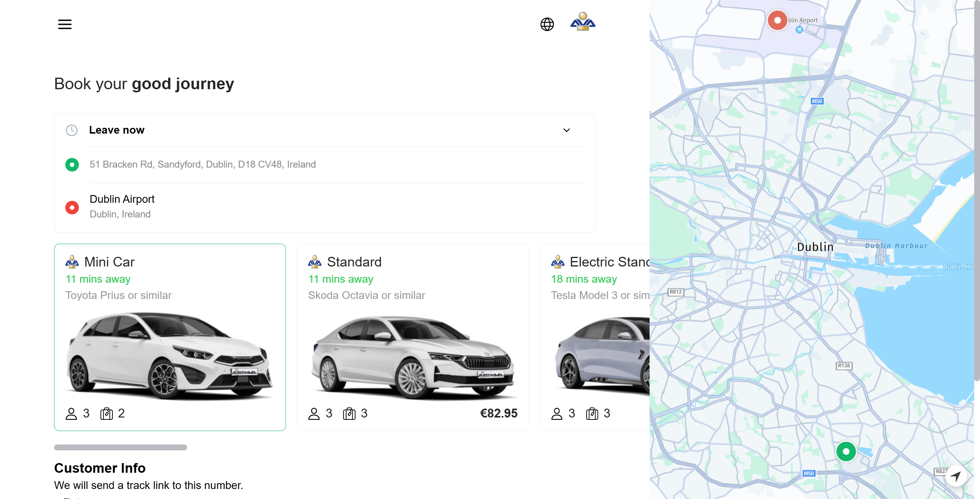The width and height of the screenshot is (980, 499).
Task: Click the map recenter location arrow
Action: click(956, 476)
